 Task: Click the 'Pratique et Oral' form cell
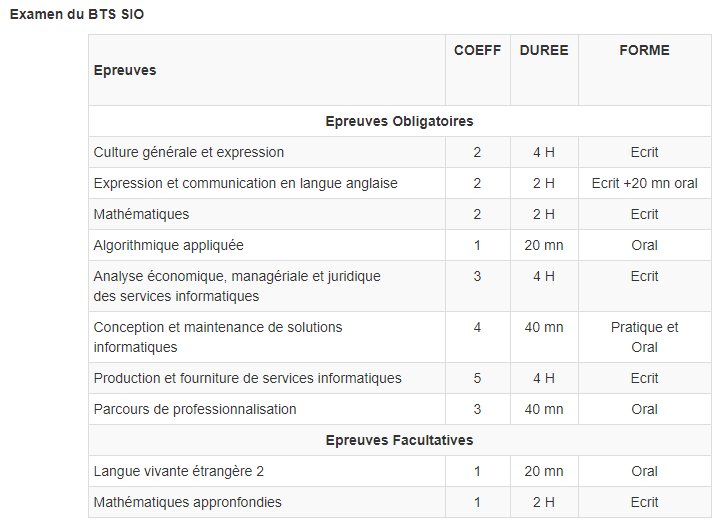coord(644,337)
